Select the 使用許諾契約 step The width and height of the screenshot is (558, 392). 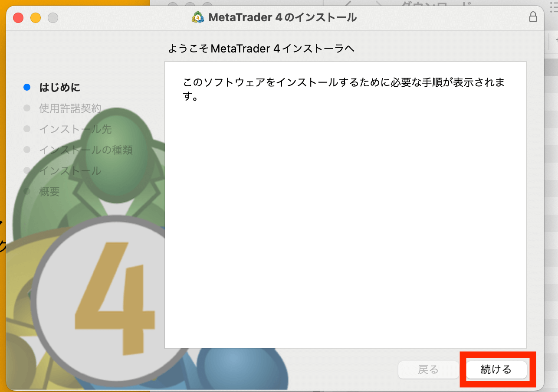[x=70, y=108]
